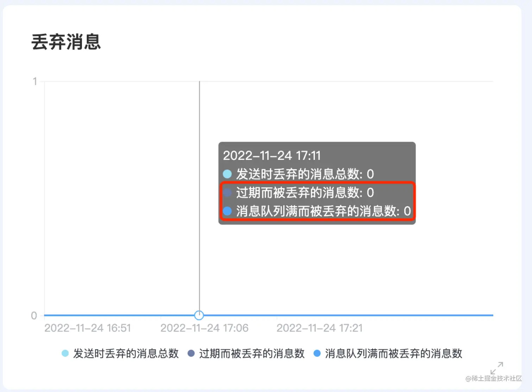The image size is (532, 392).
Task: Click the y-axis value 1 label
Action: tap(35, 81)
